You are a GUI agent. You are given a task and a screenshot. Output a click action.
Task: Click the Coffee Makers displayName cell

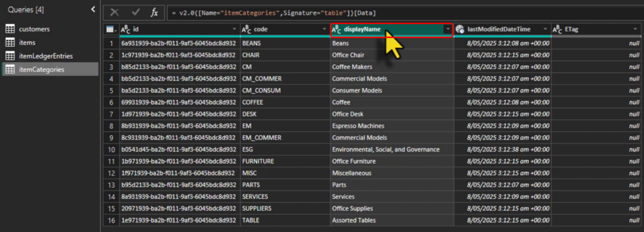pyautogui.click(x=392, y=67)
